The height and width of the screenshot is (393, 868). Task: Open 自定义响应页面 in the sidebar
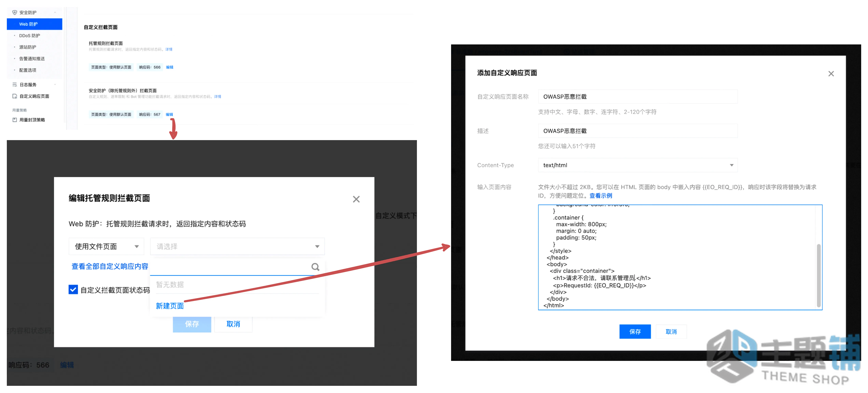[34, 96]
